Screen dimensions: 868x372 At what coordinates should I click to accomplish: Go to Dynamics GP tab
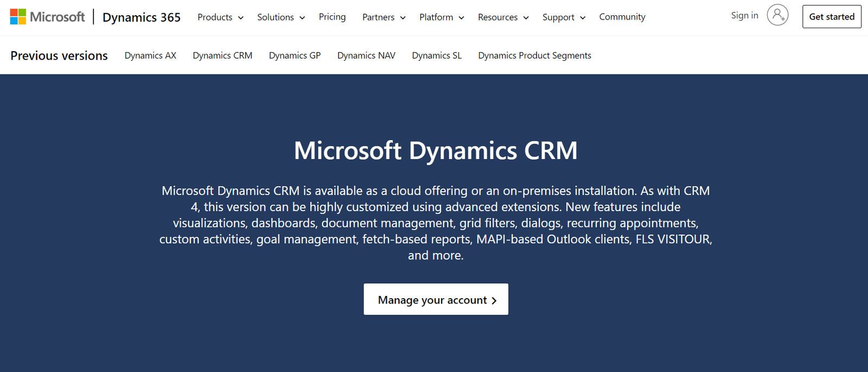click(295, 55)
